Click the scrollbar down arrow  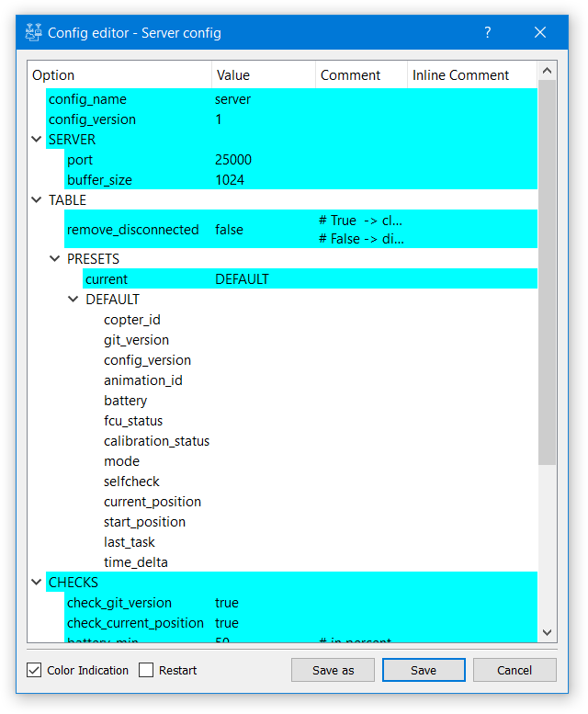pyautogui.click(x=547, y=632)
